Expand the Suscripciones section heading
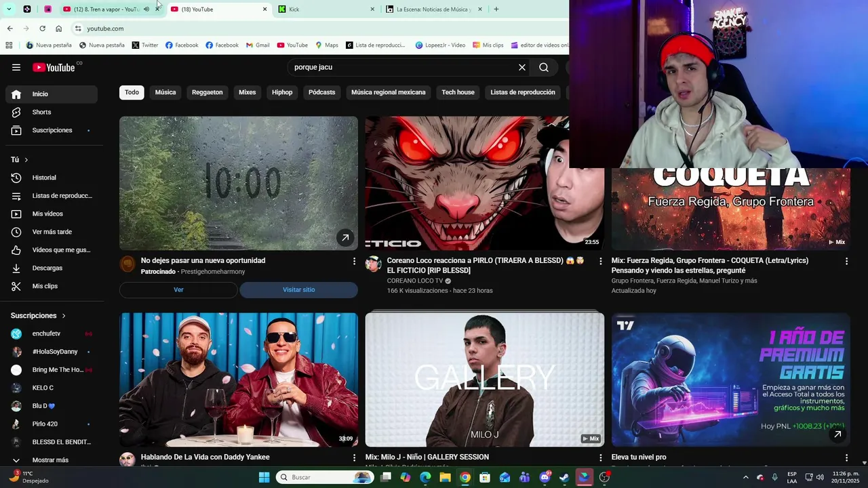The height and width of the screenshot is (488, 868). tap(38, 316)
